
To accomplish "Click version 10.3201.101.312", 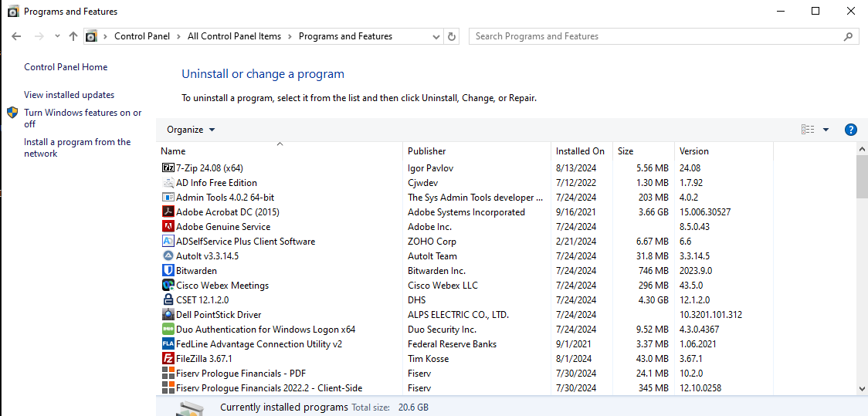I will point(710,315).
